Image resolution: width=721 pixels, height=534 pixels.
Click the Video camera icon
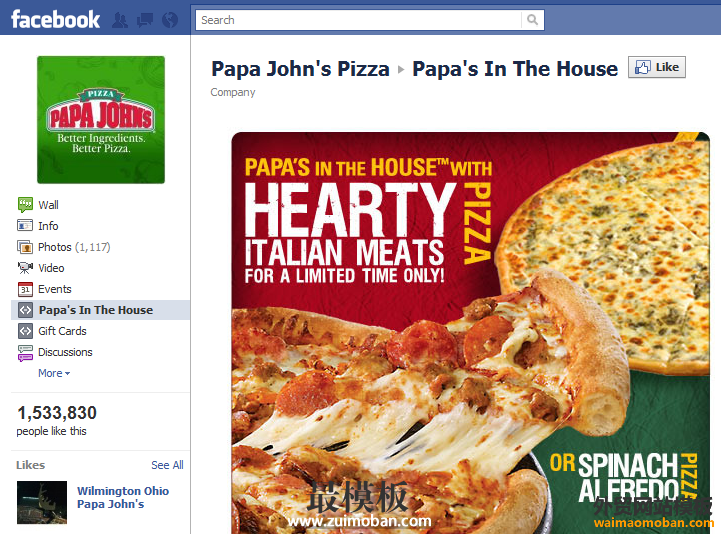click(25, 268)
